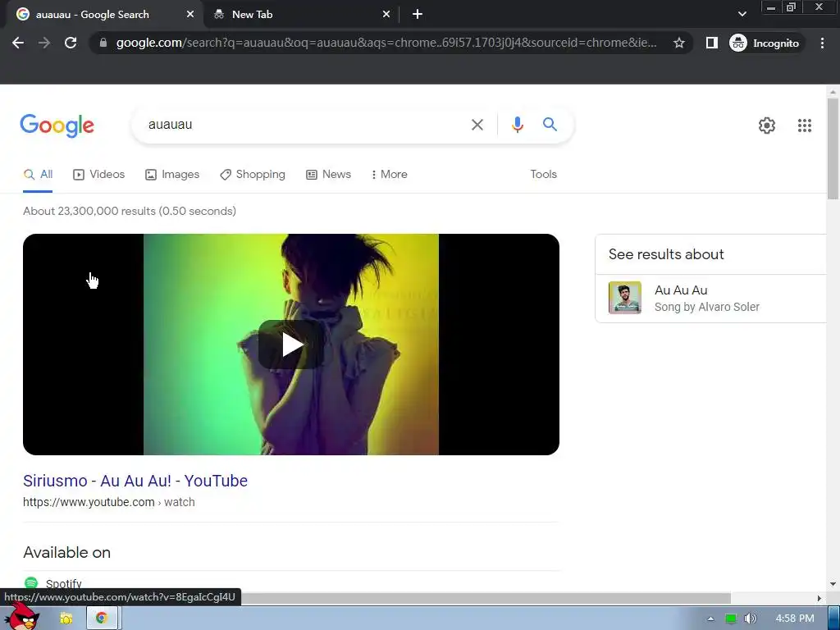Open the Angry Birds start button
840x630 pixels.
click(21, 616)
